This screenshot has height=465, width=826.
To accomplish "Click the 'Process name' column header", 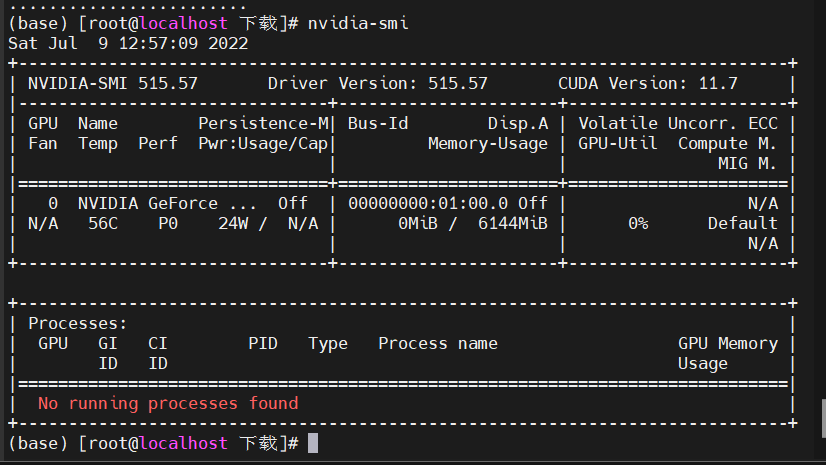I will 438,343.
